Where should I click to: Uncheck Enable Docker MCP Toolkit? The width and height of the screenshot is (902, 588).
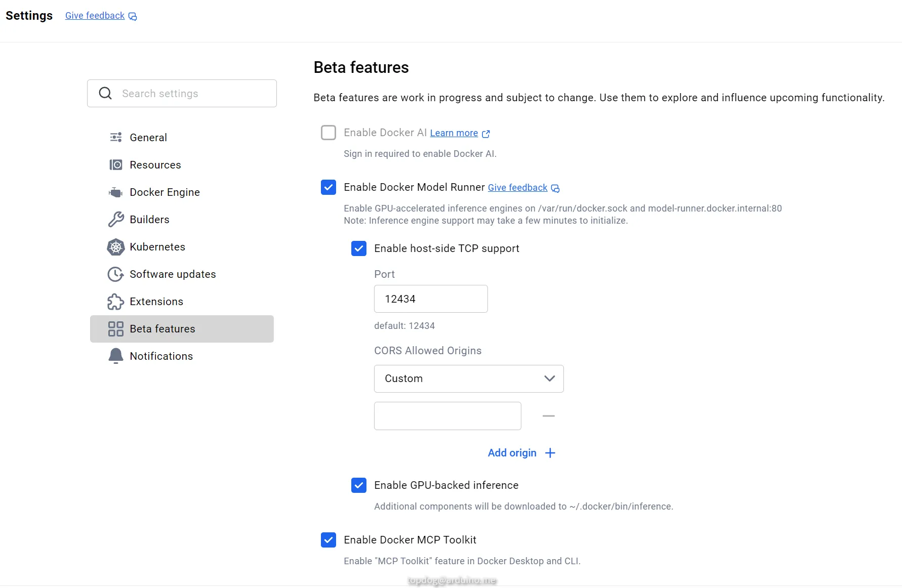[x=329, y=540]
